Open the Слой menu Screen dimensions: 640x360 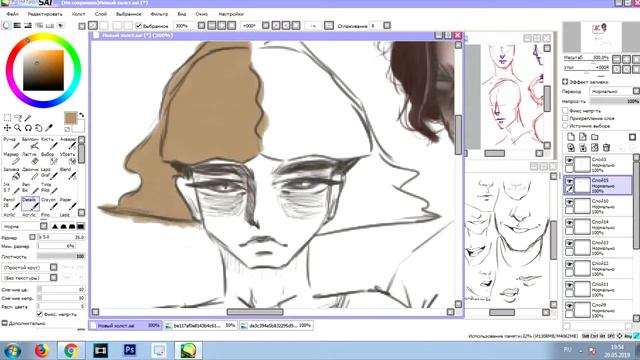pyautogui.click(x=100, y=14)
